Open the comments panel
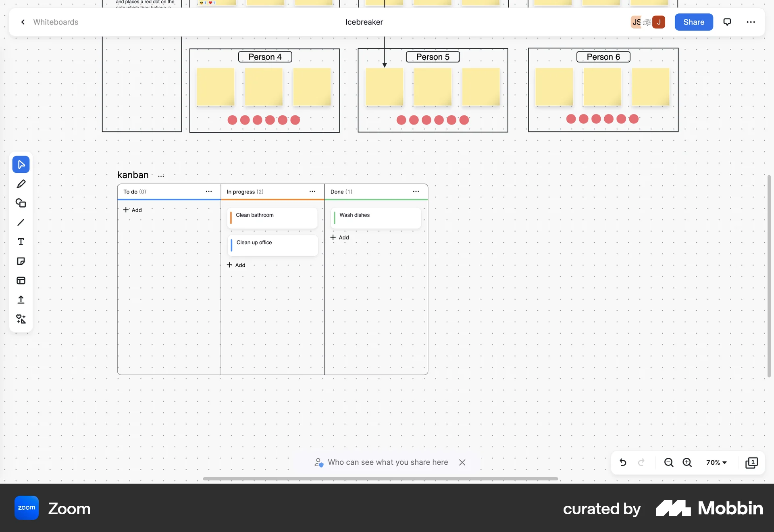Screen dimensions: 774x532 pos(727,22)
